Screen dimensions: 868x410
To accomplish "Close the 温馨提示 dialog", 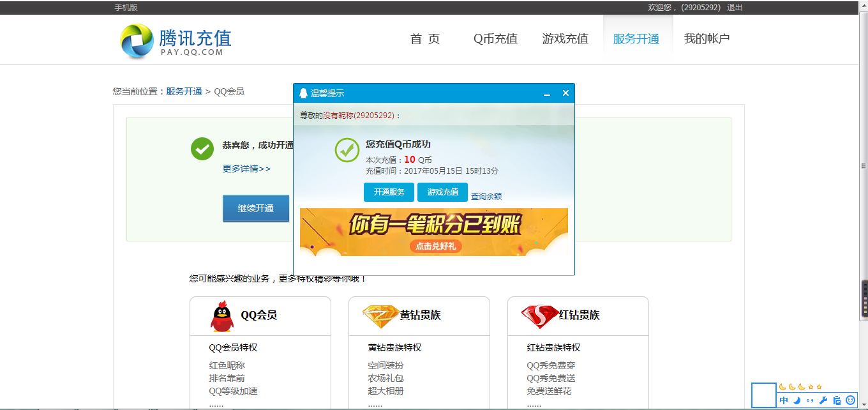I will pyautogui.click(x=565, y=93).
